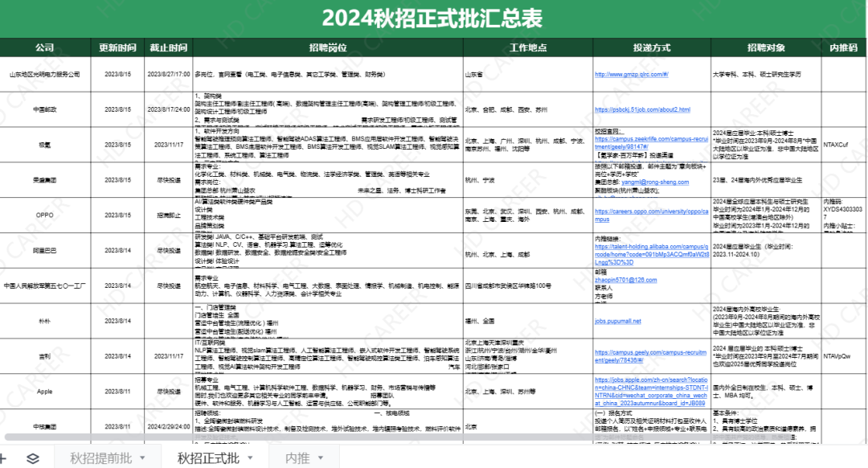Select the 极氪 company cell
The image size is (868, 468).
tap(45, 145)
